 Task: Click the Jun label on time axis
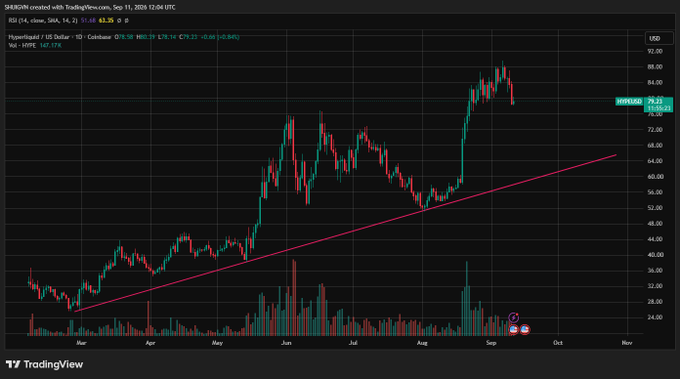point(286,343)
